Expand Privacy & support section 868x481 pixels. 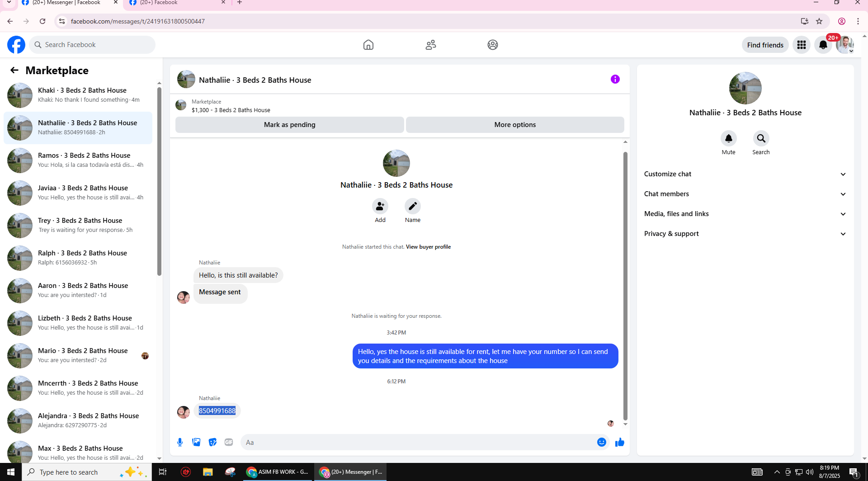point(745,234)
